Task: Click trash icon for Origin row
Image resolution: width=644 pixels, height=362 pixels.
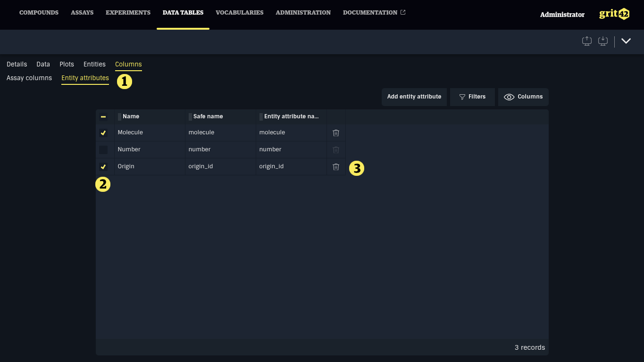Action: pos(336,167)
